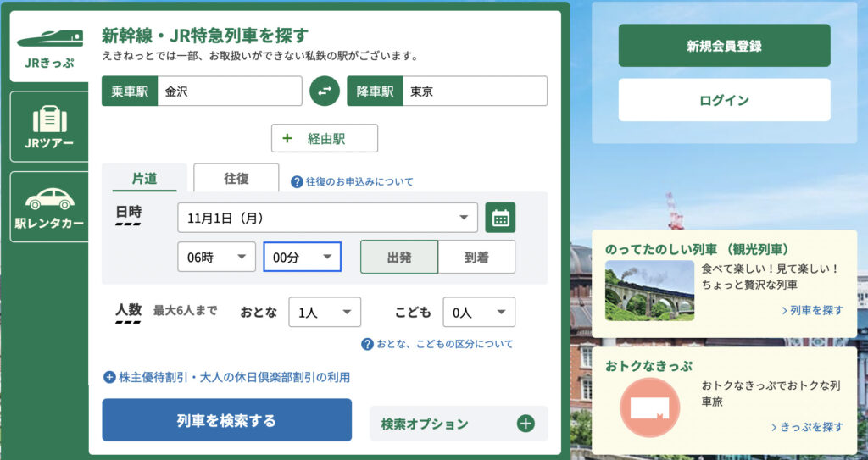Click the 降車駅 field showing 東京
The width and height of the screenshot is (868, 460).
(448, 91)
